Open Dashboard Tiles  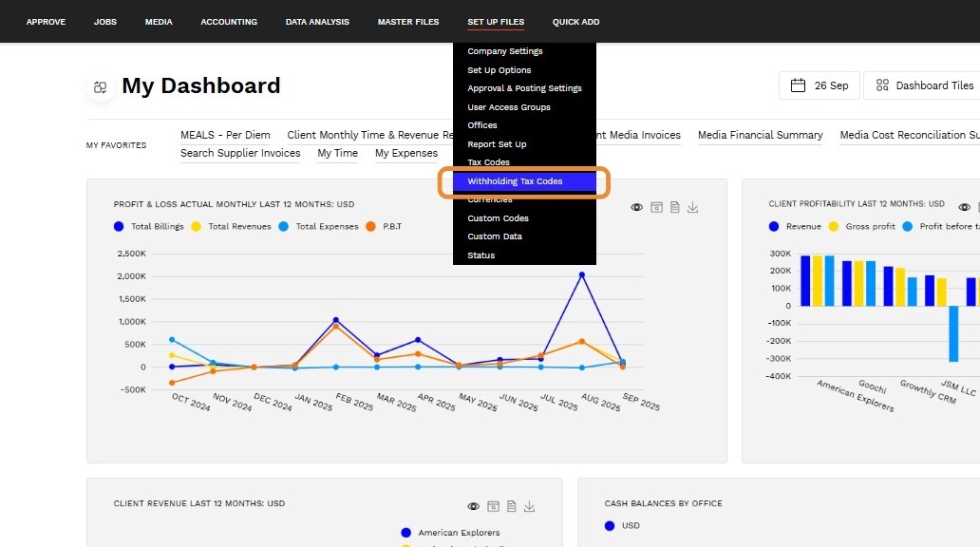pos(924,85)
